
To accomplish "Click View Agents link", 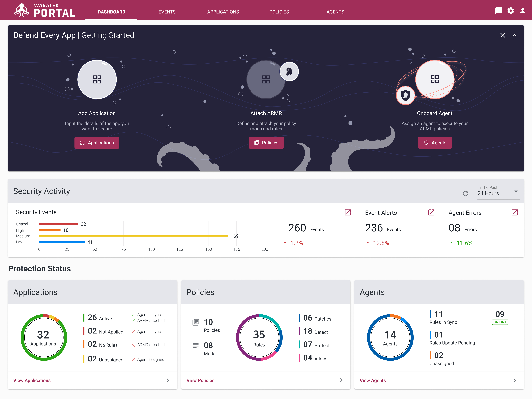I will click(x=373, y=380).
